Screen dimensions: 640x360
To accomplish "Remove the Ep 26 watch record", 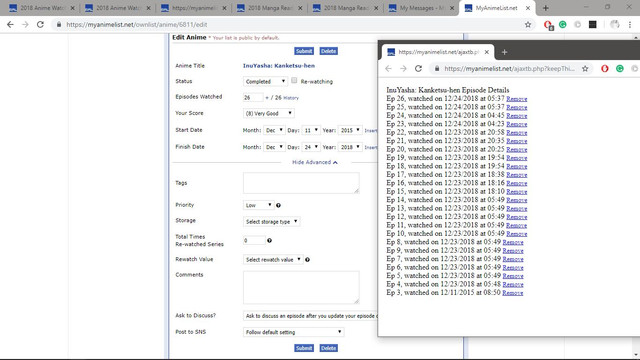I will click(x=517, y=99).
